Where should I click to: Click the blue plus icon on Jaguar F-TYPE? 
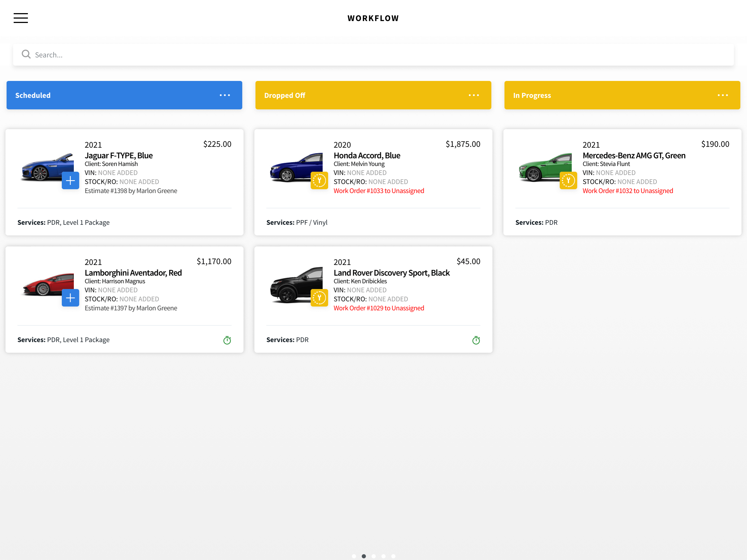pos(70,181)
